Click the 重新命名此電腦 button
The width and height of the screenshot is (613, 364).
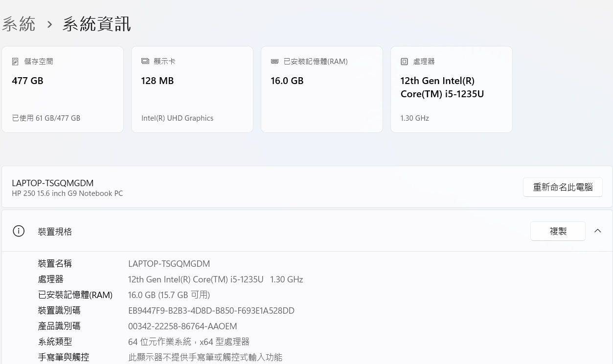pyautogui.click(x=563, y=187)
